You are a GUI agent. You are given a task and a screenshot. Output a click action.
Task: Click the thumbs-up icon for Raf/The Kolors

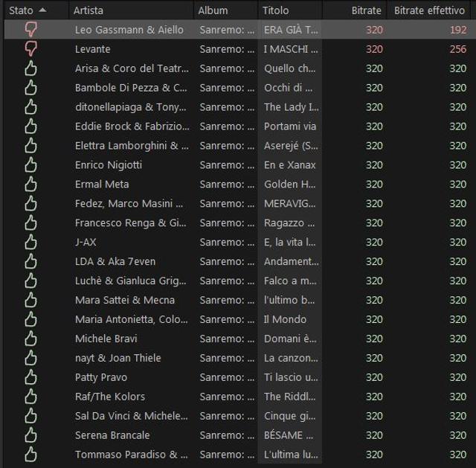click(30, 397)
